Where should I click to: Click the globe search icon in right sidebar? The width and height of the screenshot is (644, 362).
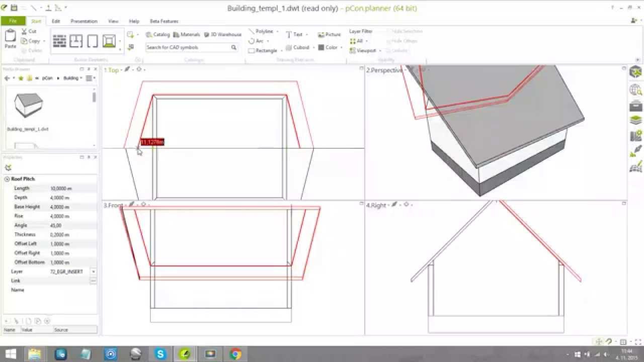tap(636, 90)
